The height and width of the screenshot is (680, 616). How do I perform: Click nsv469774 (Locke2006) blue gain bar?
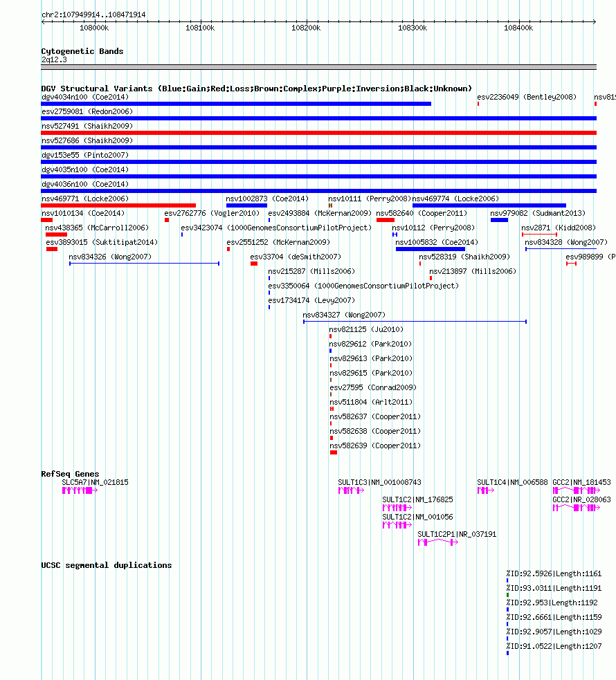point(489,205)
